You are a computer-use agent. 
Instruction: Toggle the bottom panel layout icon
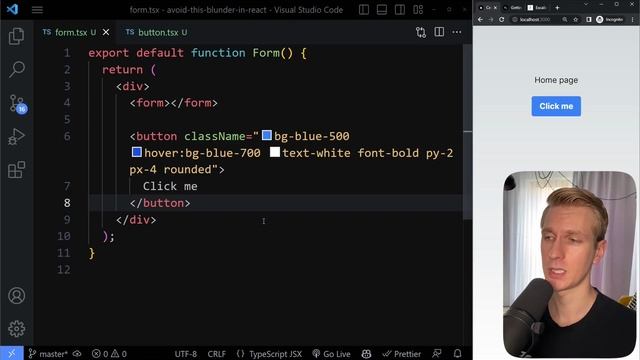[382, 9]
